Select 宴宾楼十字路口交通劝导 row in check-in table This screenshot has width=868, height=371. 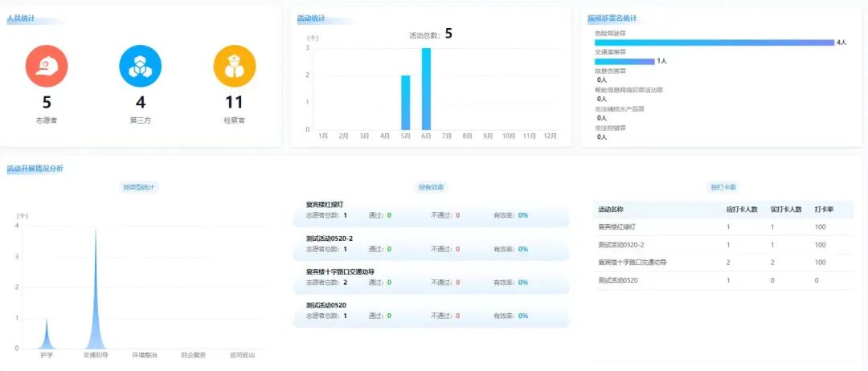click(723, 263)
